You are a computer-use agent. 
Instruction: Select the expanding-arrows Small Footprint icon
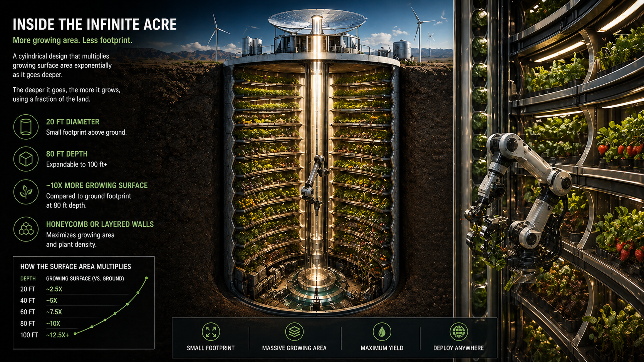[x=210, y=332]
